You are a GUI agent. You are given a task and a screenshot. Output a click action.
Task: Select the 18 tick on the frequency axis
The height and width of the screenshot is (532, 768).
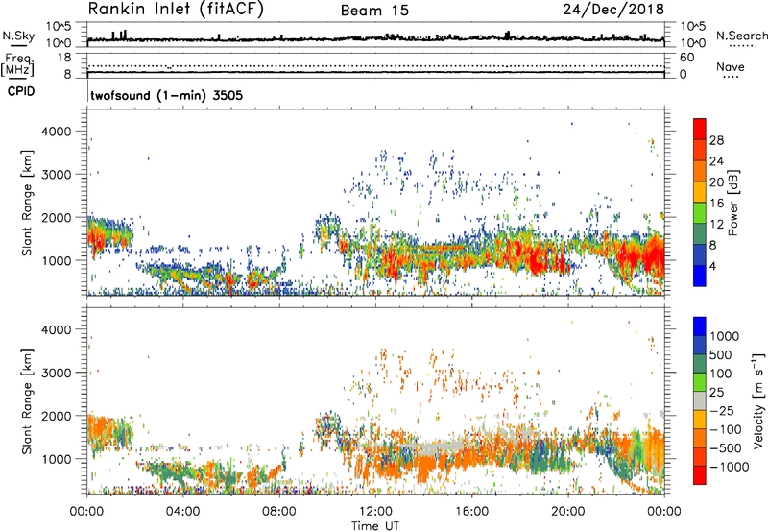63,58
